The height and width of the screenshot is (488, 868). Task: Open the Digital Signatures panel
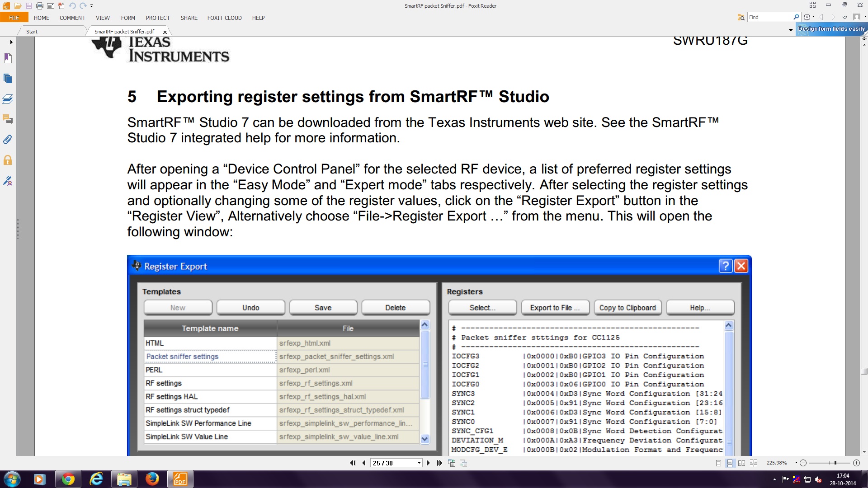pos(8,181)
